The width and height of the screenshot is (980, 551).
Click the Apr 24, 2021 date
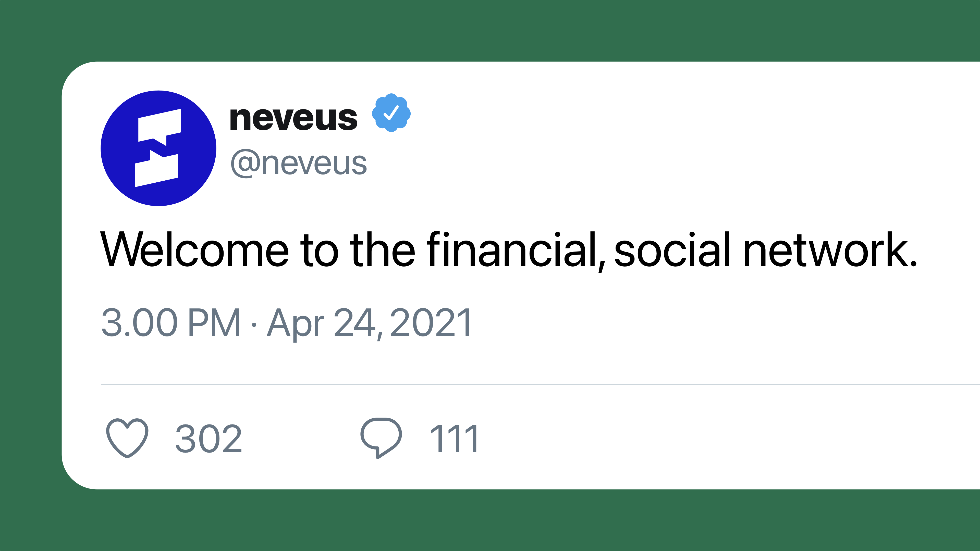tap(369, 323)
